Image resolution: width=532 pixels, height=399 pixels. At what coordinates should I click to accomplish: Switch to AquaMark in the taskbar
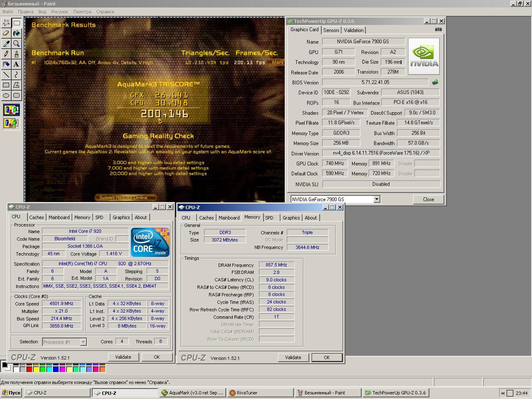(193, 393)
